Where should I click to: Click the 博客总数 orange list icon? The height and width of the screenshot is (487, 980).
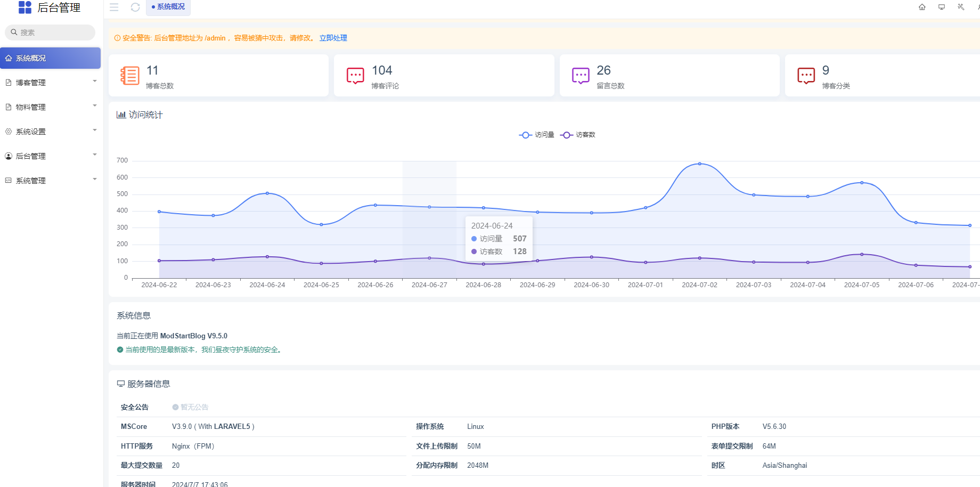[x=130, y=76]
